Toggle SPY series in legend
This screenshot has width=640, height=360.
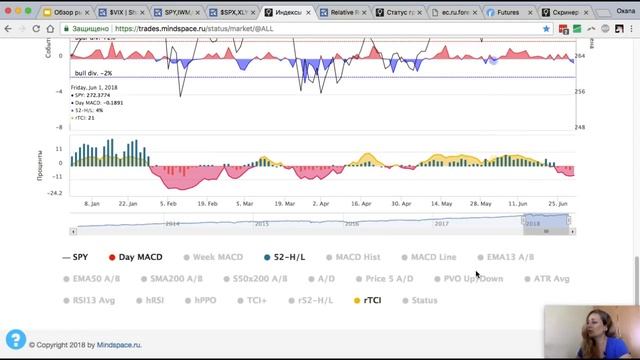[75, 257]
